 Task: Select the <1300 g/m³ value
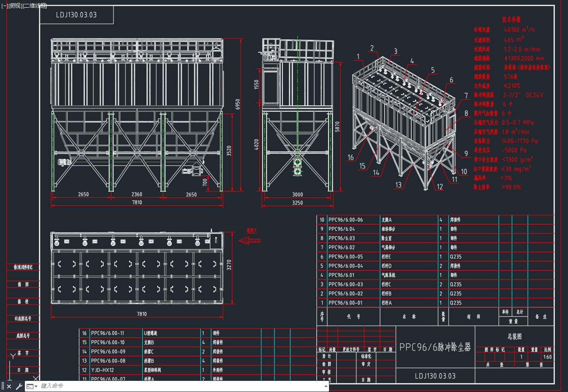[517, 159]
